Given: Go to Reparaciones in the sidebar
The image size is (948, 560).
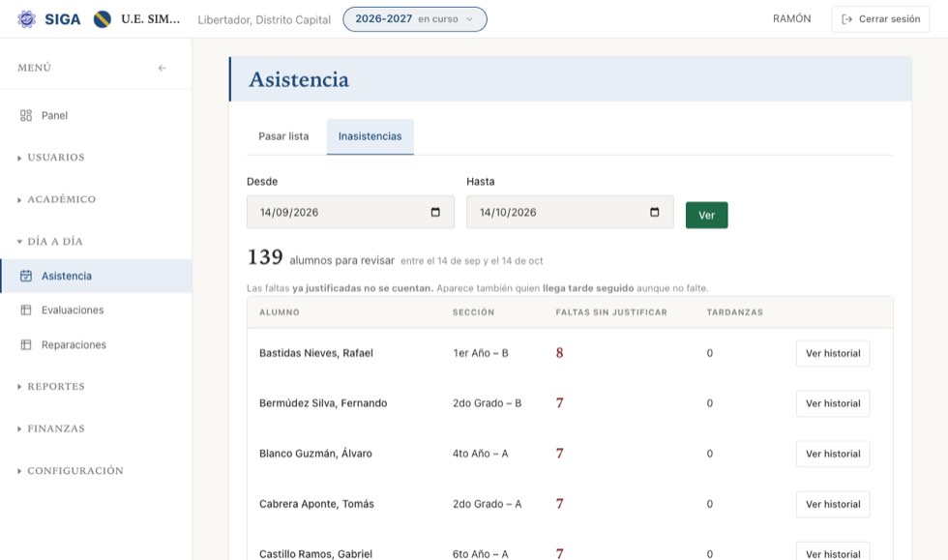Looking at the screenshot, I should [96, 344].
